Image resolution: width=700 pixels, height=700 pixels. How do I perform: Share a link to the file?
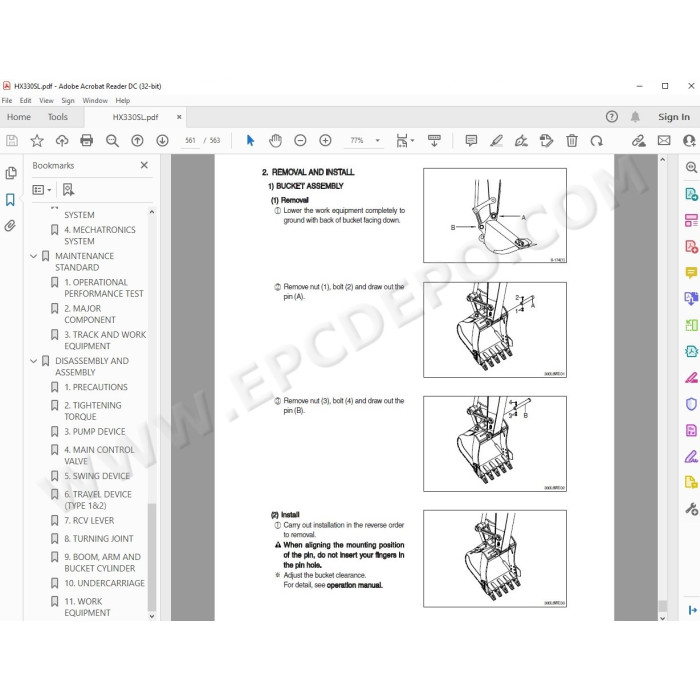click(638, 141)
